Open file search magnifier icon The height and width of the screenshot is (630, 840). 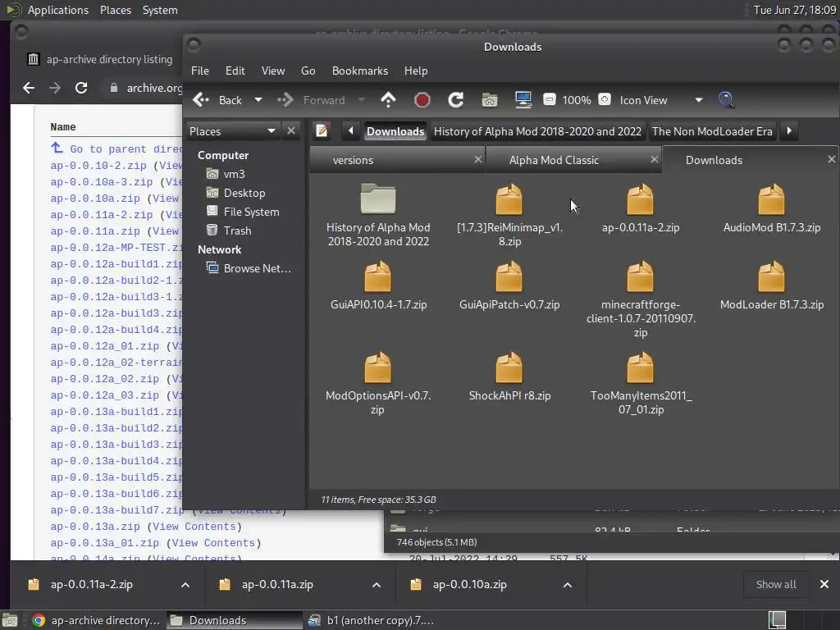coord(726,99)
